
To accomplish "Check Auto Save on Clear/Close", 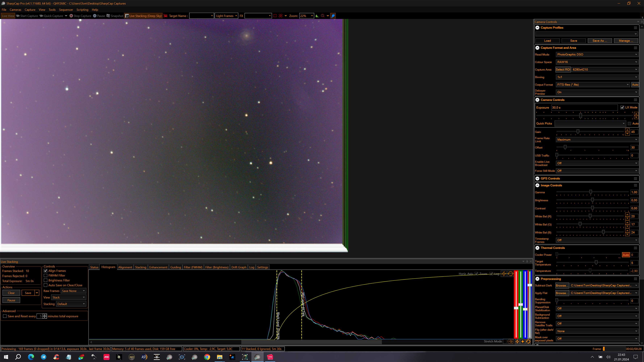I will pyautogui.click(x=45, y=285).
